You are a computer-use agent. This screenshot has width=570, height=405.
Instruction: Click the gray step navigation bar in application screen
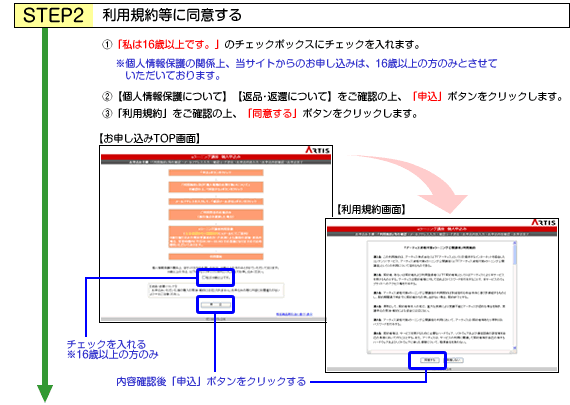tap(216, 162)
